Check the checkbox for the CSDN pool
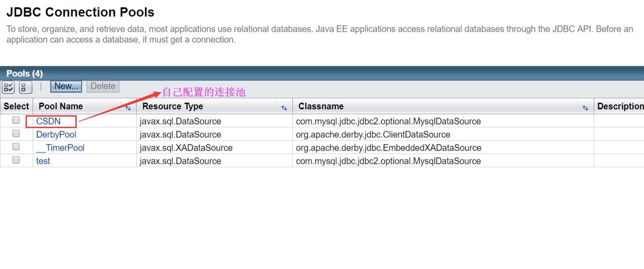Viewport: 644px width, 269px height. pyautogui.click(x=16, y=120)
